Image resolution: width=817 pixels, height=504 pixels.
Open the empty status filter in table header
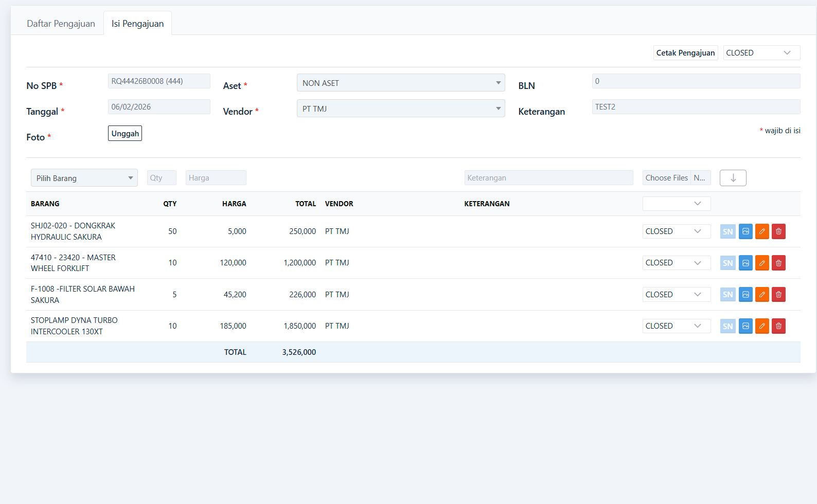676,204
